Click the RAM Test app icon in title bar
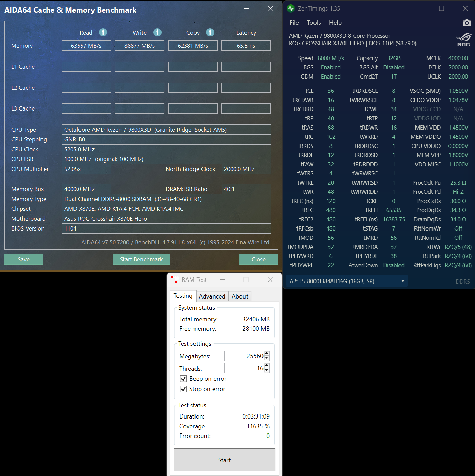Screen dimensions: 475x476 pyautogui.click(x=174, y=279)
